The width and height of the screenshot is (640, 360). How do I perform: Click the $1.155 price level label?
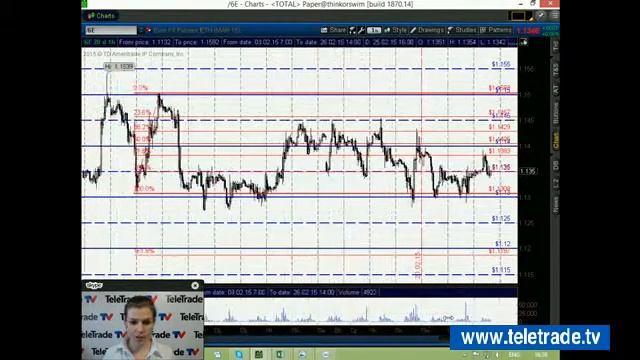click(x=501, y=64)
